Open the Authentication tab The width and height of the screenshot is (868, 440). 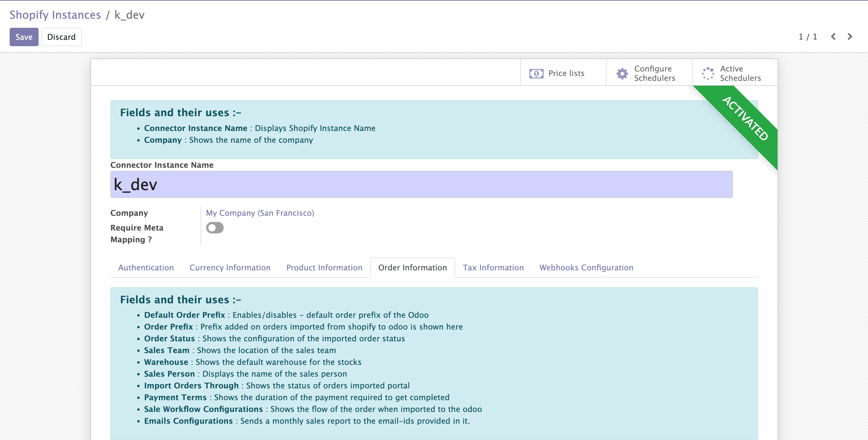point(146,268)
